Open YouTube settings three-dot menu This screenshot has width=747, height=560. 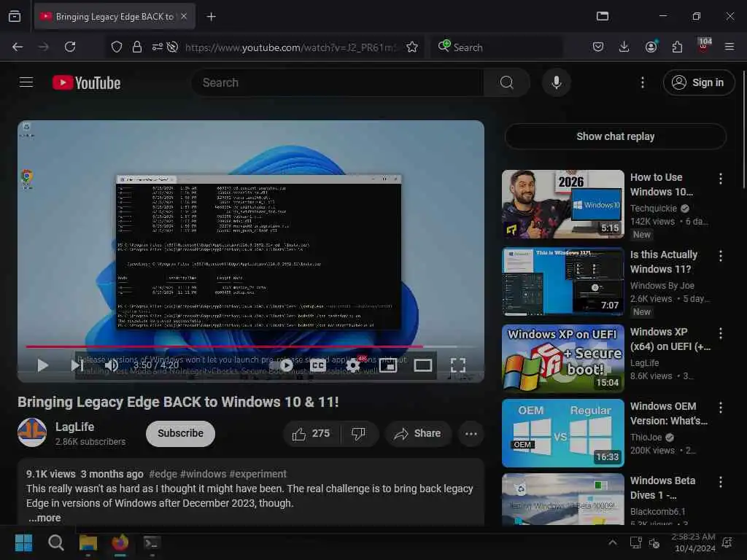point(642,82)
